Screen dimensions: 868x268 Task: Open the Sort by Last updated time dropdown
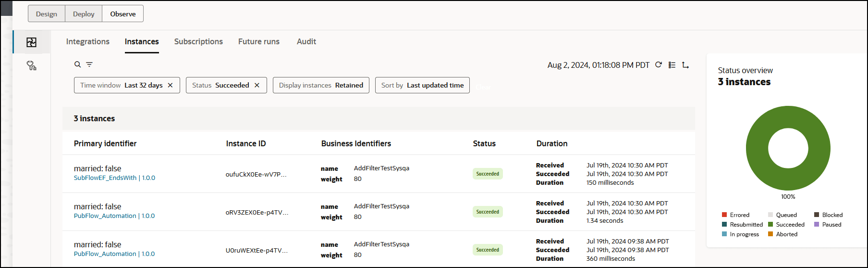coord(422,85)
